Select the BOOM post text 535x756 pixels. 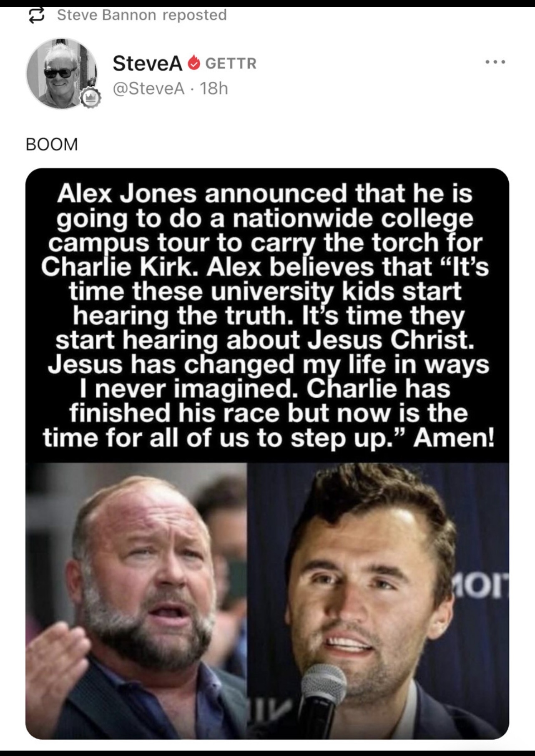click(52, 144)
